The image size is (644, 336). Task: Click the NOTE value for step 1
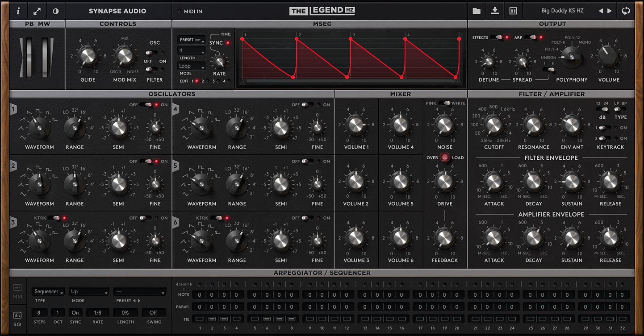(x=200, y=295)
